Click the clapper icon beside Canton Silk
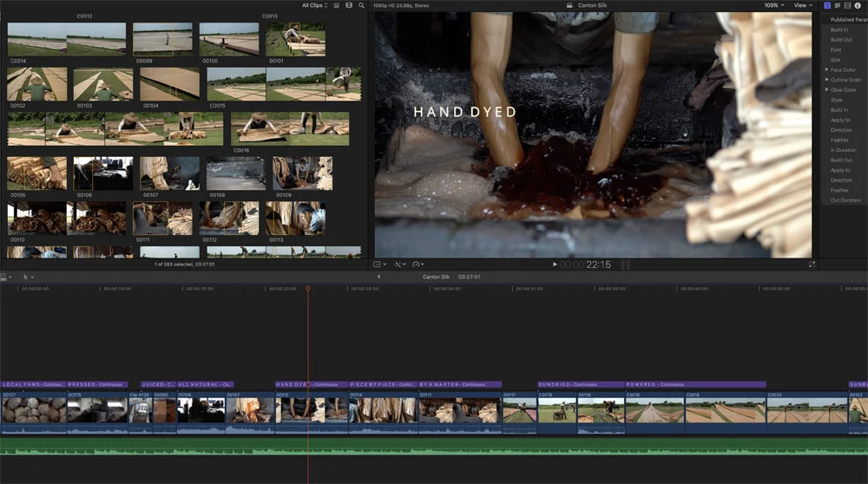Viewport: 868px width, 484px height. point(569,5)
